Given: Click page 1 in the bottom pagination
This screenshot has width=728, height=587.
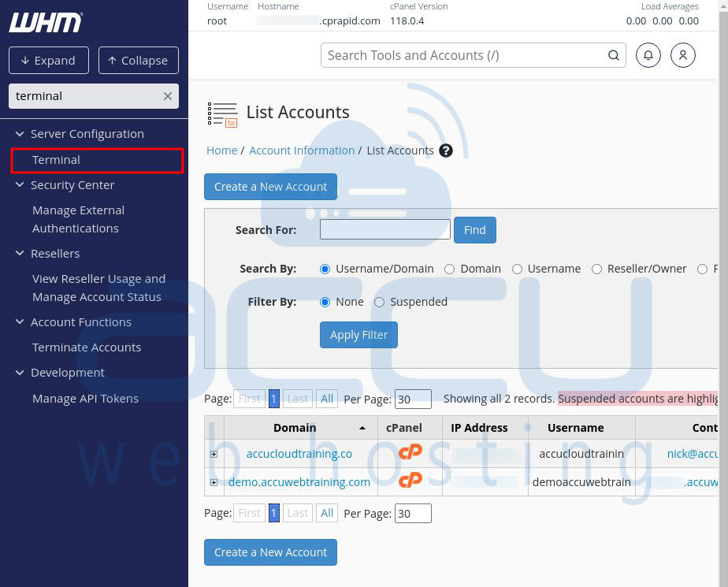Looking at the screenshot, I should tap(274, 513).
